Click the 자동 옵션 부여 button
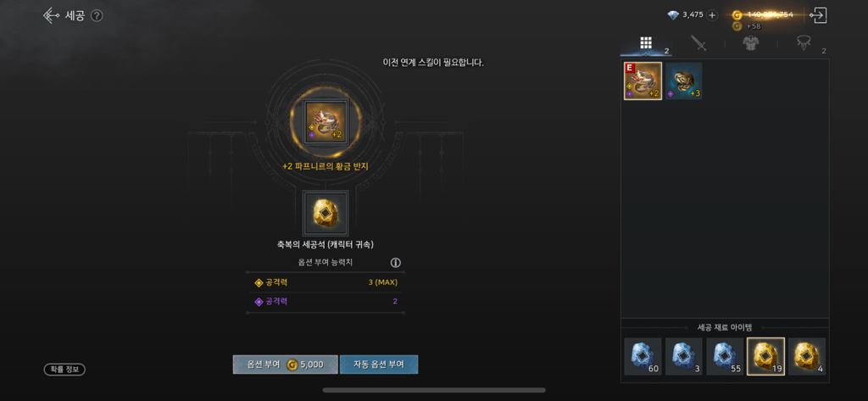This screenshot has width=868, height=401. pos(379,365)
